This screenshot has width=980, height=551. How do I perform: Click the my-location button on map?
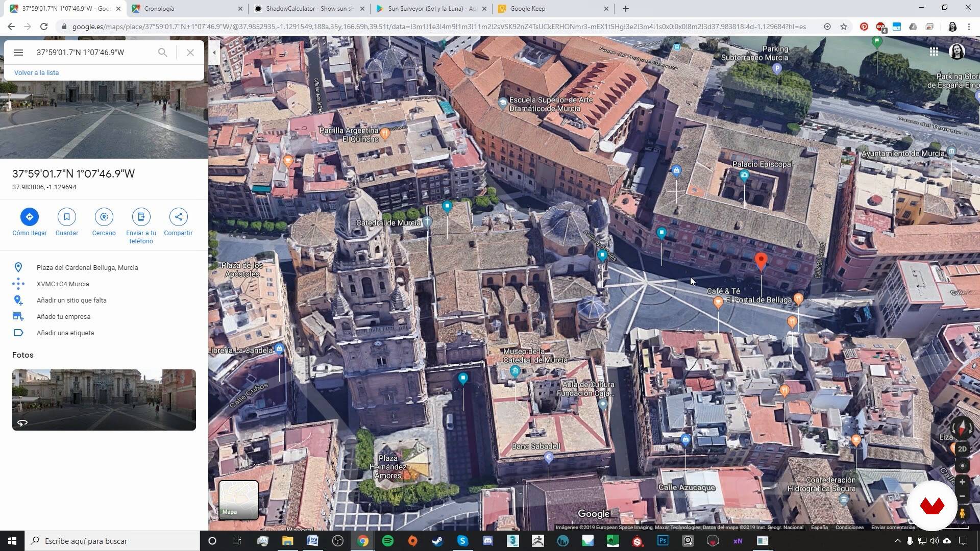(962, 466)
